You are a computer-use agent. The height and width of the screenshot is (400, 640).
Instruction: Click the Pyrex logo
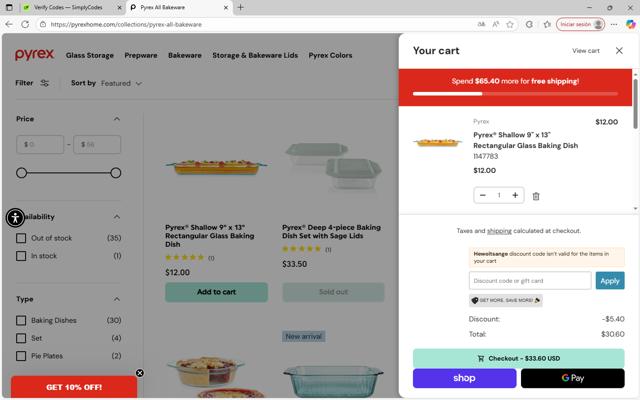pos(35,55)
